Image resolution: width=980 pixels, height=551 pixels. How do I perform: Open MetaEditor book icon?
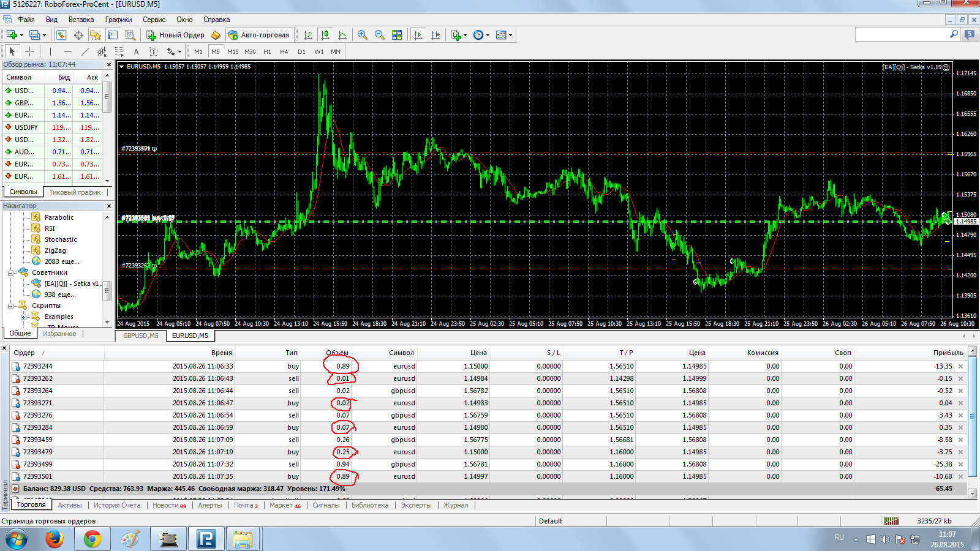[216, 35]
